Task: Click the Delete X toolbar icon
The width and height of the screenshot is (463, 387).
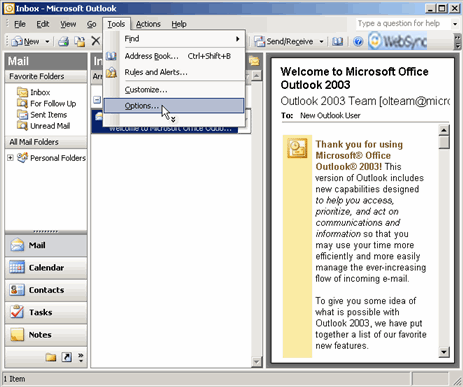Action: (96, 41)
